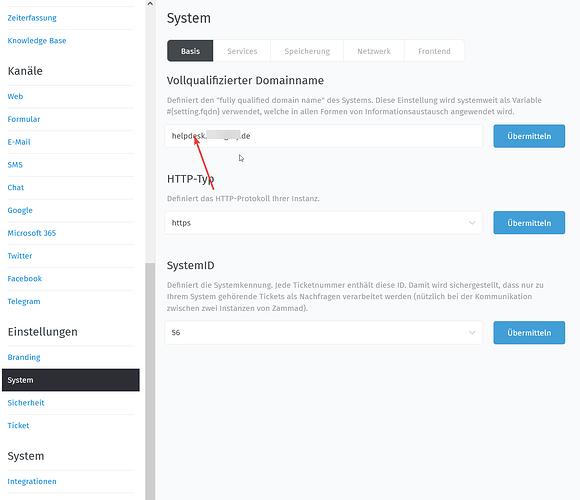Image resolution: width=580 pixels, height=500 pixels.
Task: Open the HTTP-Typ https dropdown
Action: (x=324, y=223)
